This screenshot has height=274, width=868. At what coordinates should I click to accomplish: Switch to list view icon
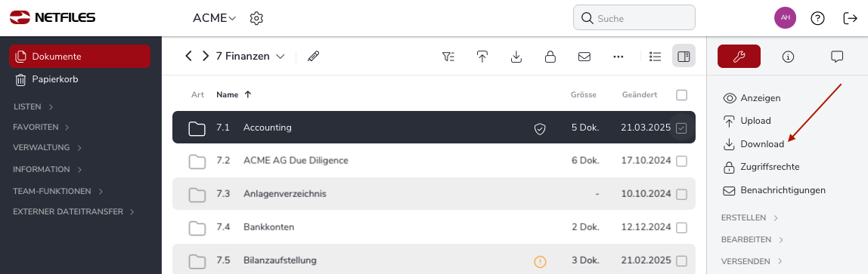(655, 57)
